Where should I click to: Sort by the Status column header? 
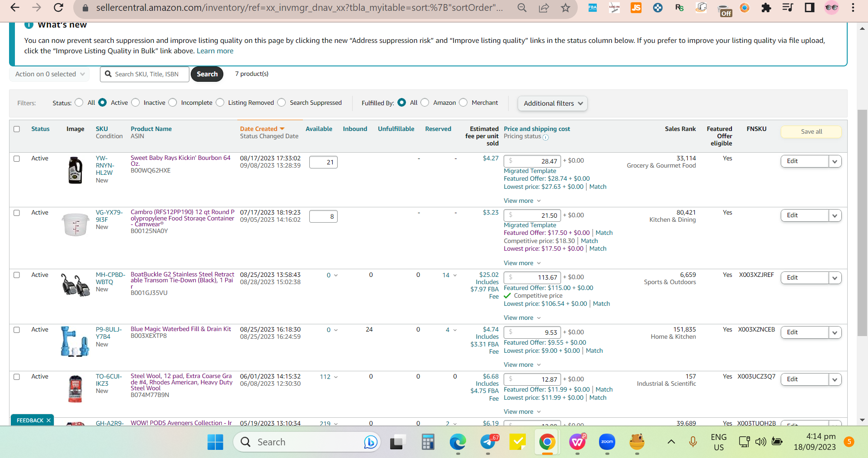[40, 129]
